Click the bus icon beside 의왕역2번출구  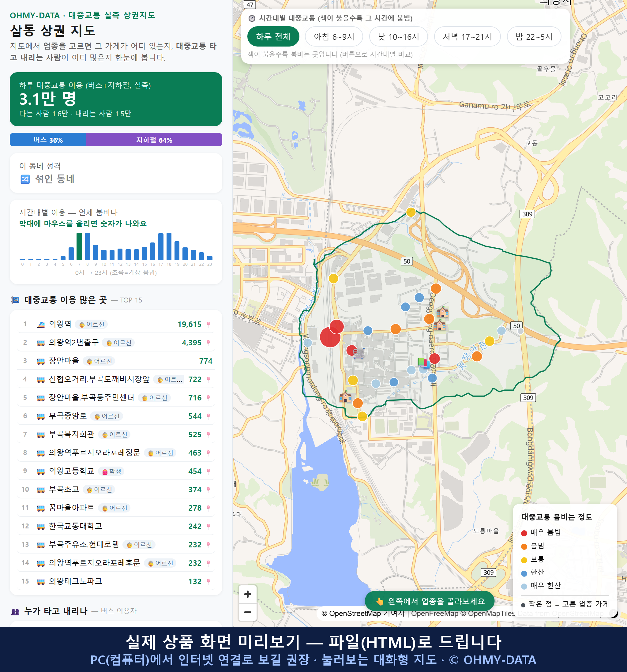[x=40, y=343]
